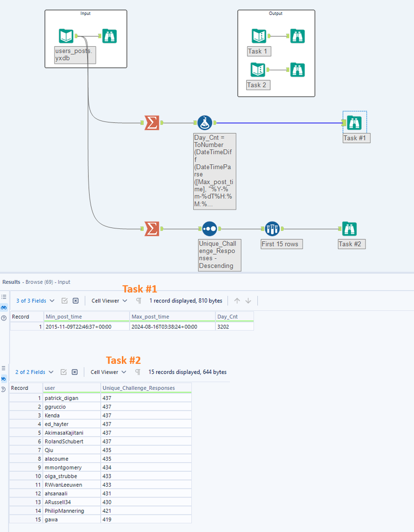The height and width of the screenshot is (532, 414).
Task: Select the ggruccio user cell
Action: (x=72, y=407)
